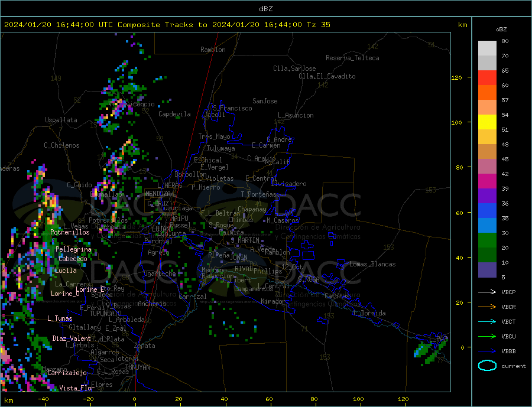Click the 'TUNUYAN' map label
This screenshot has width=532, height=407.
click(137, 367)
